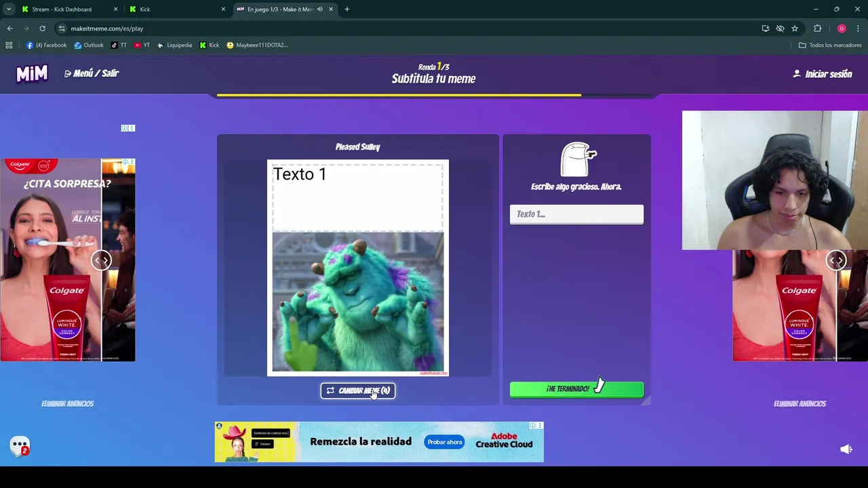The width and height of the screenshot is (868, 488).
Task: Open the Chrome three-dot menu
Action: click(859, 28)
